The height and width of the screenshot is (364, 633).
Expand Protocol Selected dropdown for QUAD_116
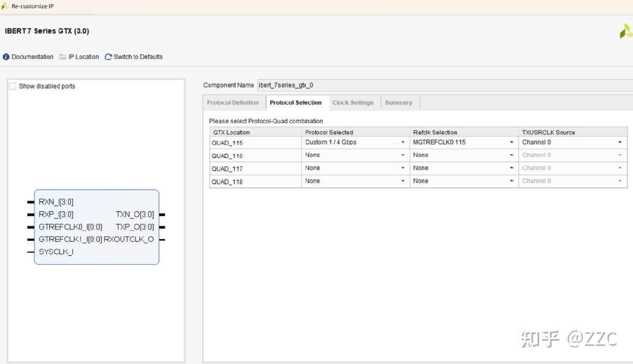point(403,155)
